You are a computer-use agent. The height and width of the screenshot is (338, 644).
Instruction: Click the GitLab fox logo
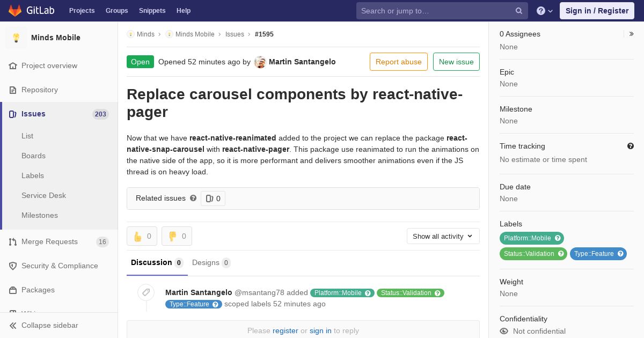tap(15, 10)
